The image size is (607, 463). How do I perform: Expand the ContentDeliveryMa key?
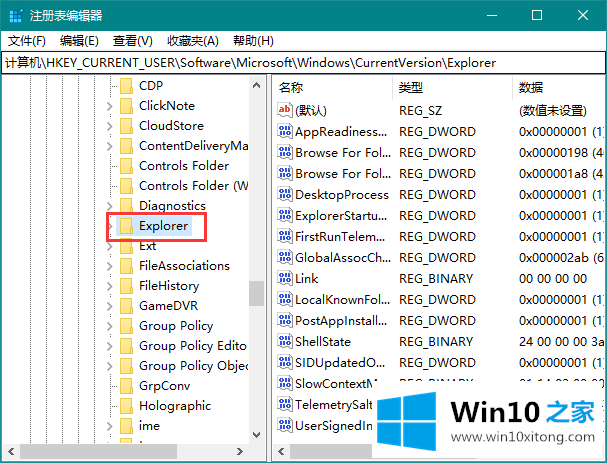pos(110,146)
